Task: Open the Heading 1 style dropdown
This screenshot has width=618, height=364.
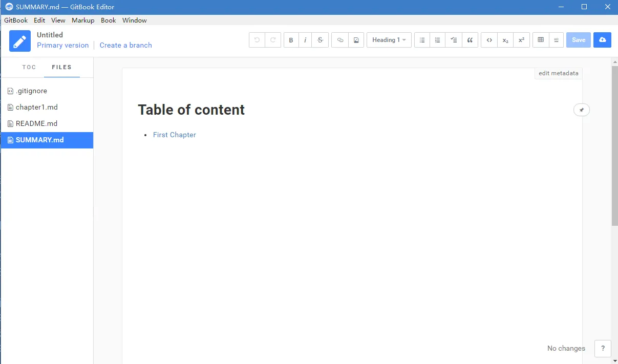Action: [x=389, y=40]
